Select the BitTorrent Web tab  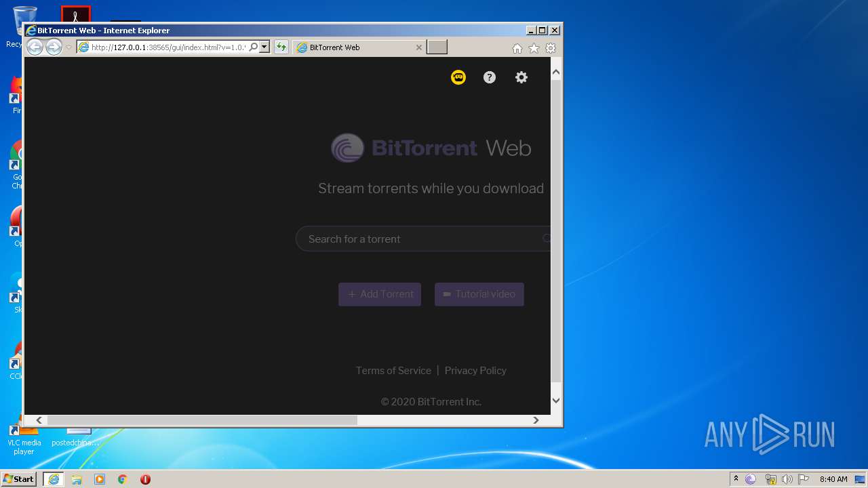(359, 47)
